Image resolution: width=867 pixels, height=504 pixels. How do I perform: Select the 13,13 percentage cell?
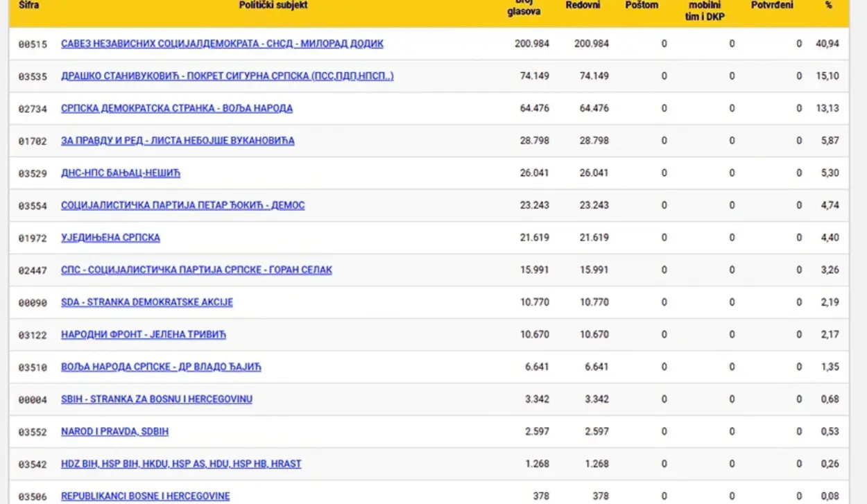[x=827, y=108]
